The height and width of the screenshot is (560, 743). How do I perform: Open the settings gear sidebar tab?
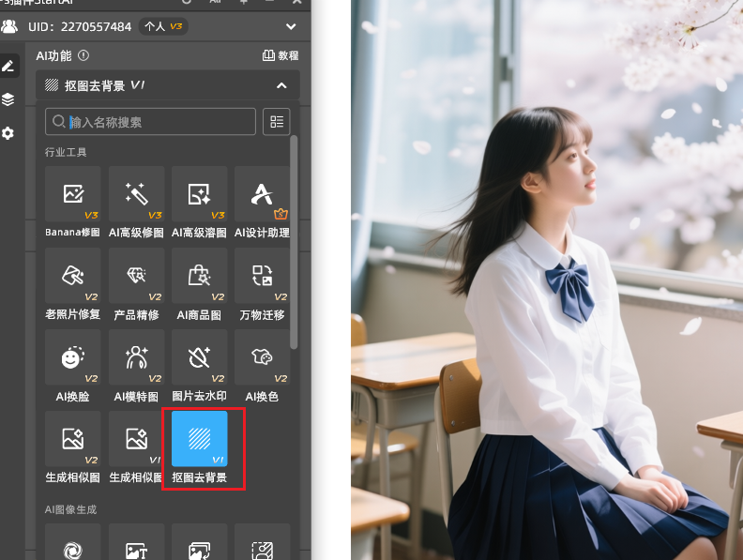pyautogui.click(x=8, y=133)
